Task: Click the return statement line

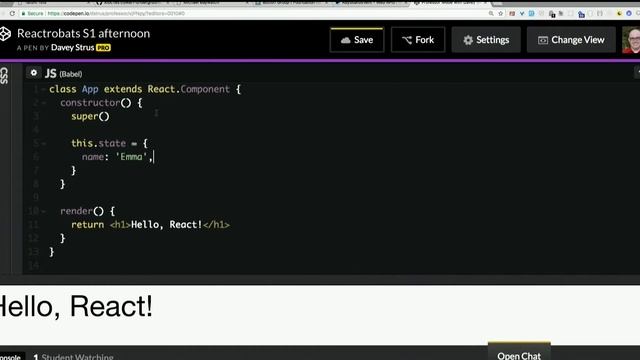Action: point(150,224)
